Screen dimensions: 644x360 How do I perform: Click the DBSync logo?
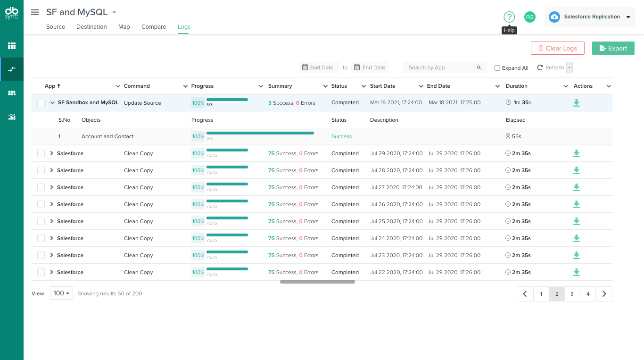[x=12, y=13]
